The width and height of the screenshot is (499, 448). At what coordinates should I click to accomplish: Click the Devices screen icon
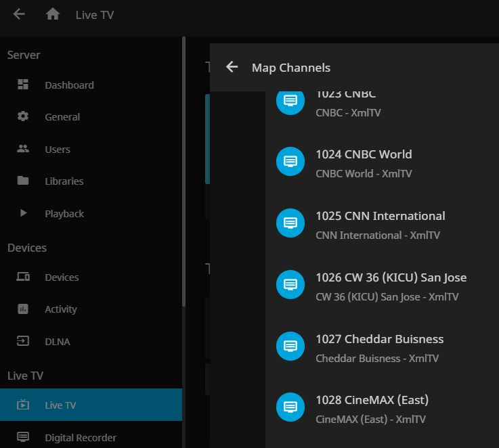(23, 277)
